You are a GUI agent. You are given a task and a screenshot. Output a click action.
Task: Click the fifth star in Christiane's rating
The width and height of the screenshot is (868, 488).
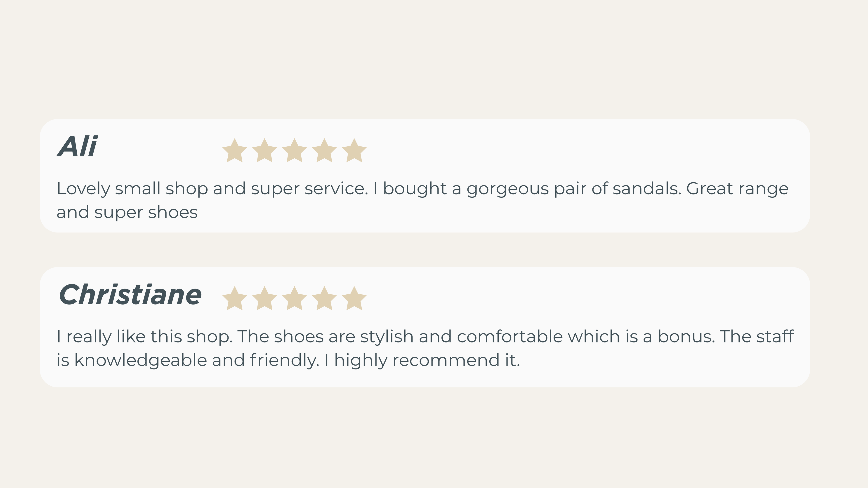click(x=354, y=299)
